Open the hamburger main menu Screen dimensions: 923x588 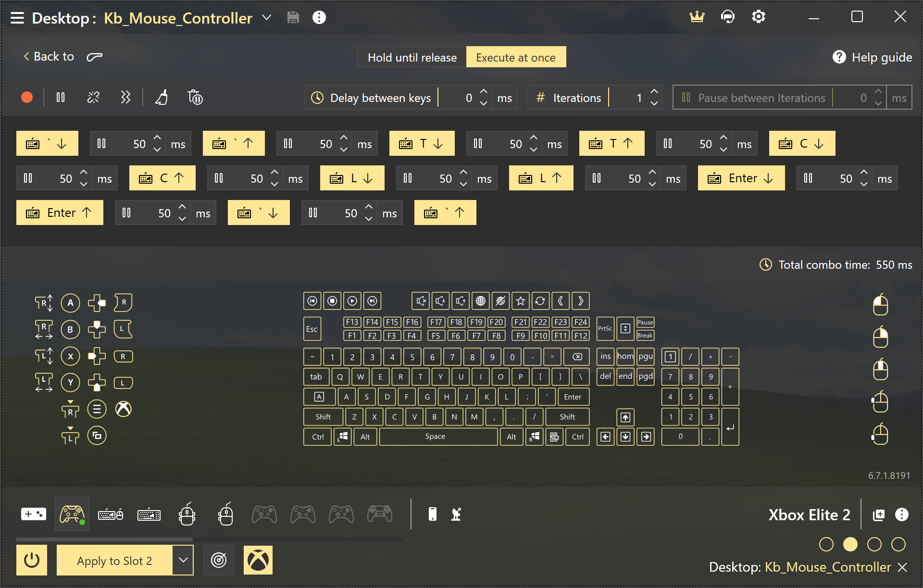pos(17,18)
